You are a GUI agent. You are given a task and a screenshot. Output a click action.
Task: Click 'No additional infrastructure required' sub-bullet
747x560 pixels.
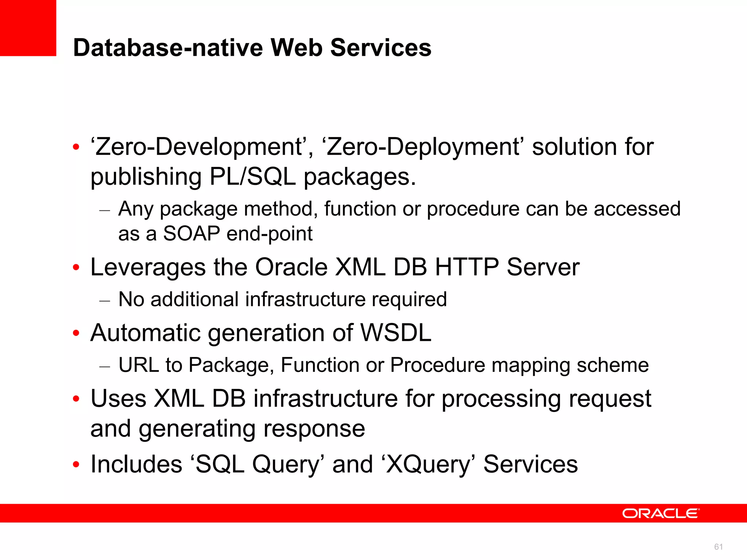(x=283, y=299)
